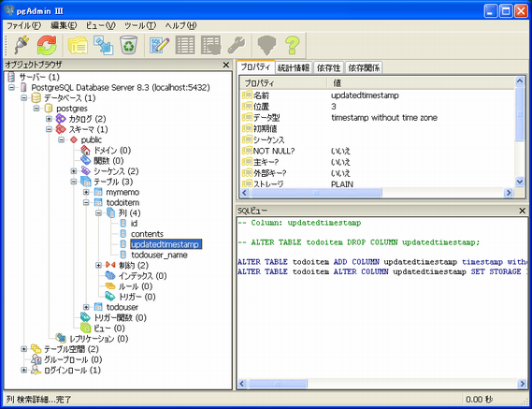Open the object properties toolbar icon
The height and width of the screenshot is (409, 532).
pos(78,45)
